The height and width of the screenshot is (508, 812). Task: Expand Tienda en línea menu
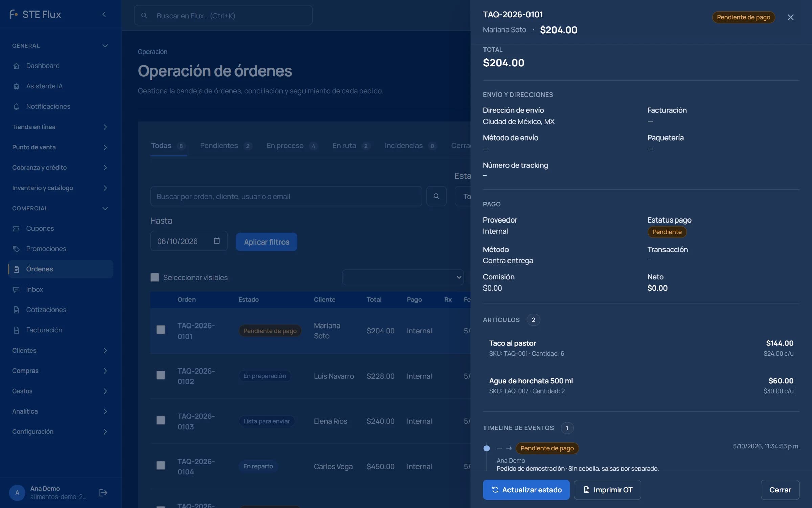point(61,127)
